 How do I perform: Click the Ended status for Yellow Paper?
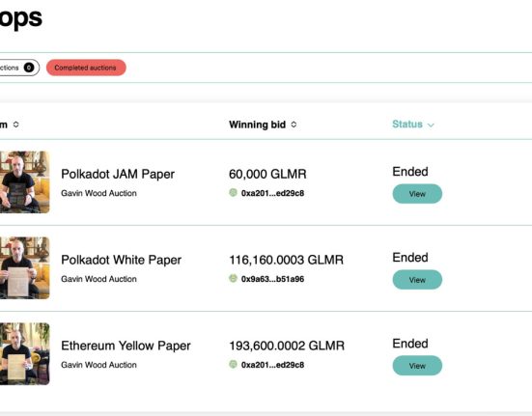point(410,344)
